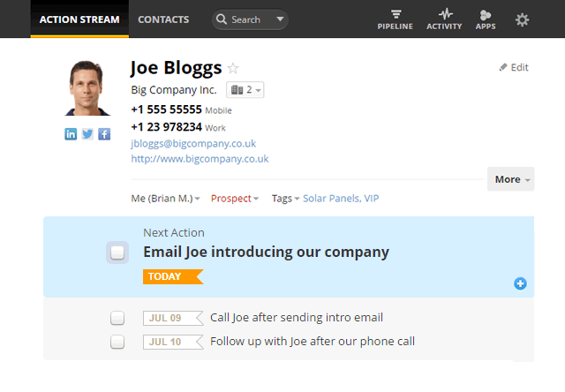565x392 pixels.
Task: Check off 'Call Joe after sending intro email'
Action: tap(117, 318)
